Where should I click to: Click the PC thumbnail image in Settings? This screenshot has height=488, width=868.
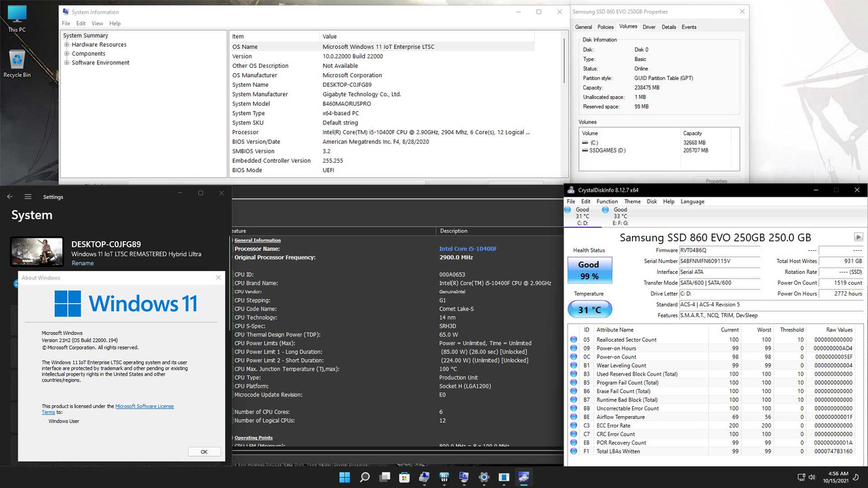37,251
